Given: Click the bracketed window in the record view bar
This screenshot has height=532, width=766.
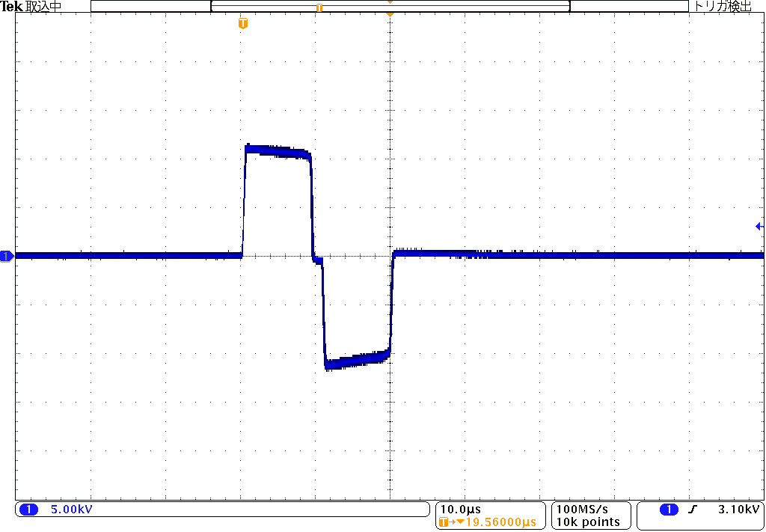Looking at the screenshot, I should [390, 7].
